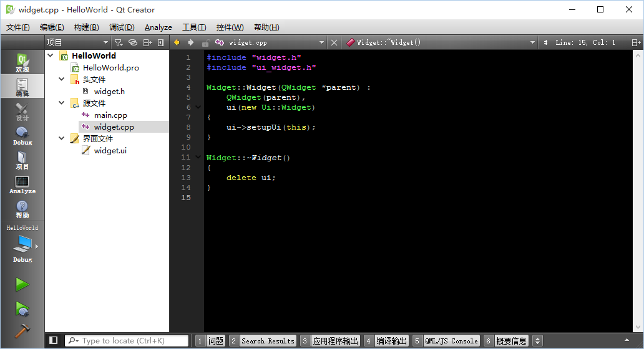The height and width of the screenshot is (349, 644).
Task: Open Help mode in sidebar
Action: pyautogui.click(x=22, y=209)
